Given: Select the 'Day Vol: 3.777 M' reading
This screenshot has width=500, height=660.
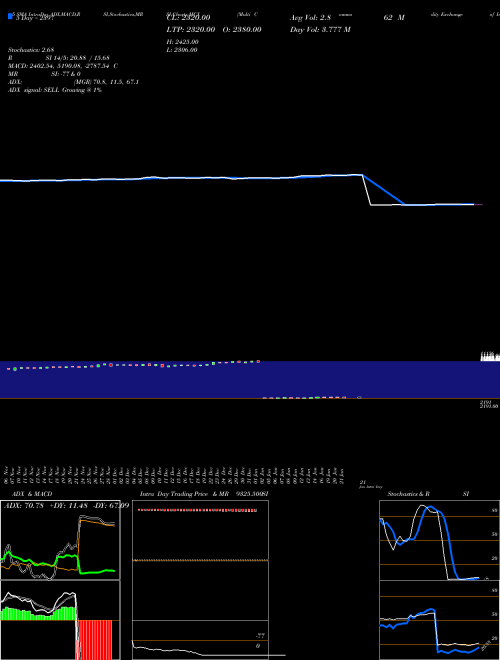Looking at the screenshot, I should coord(320,29).
